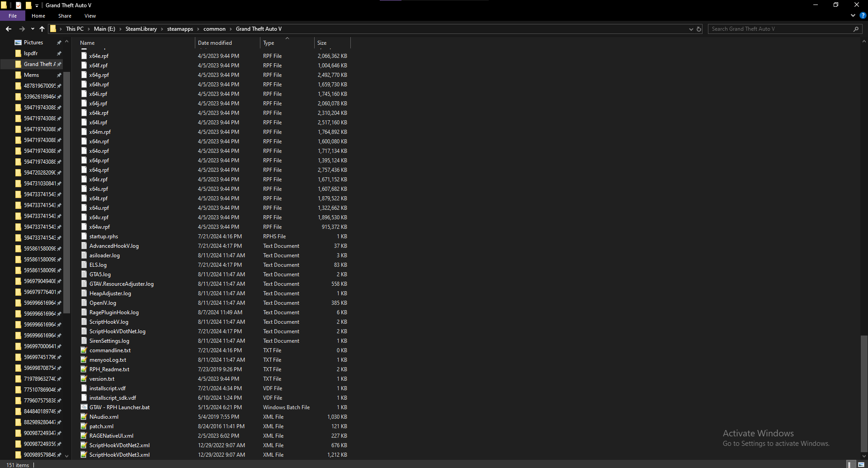Unpin Pictures using its pin icon
Viewport: 868px width, 468px height.
(x=59, y=43)
